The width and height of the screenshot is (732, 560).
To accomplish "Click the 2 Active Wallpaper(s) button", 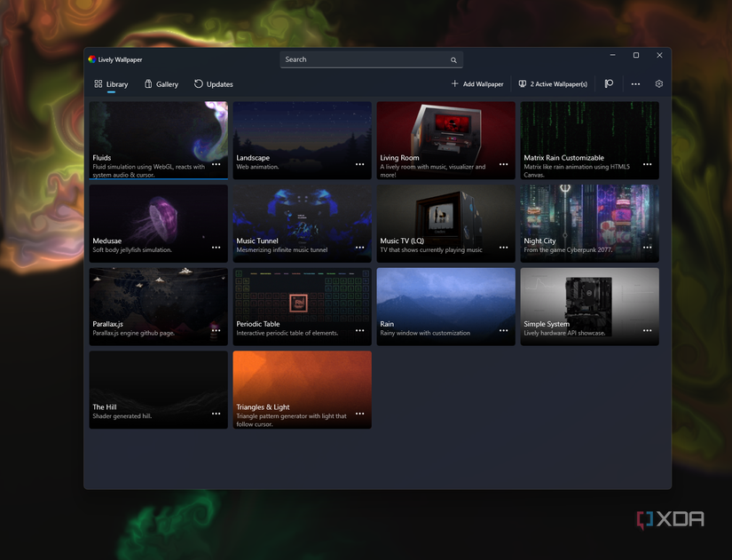I will 553,83.
